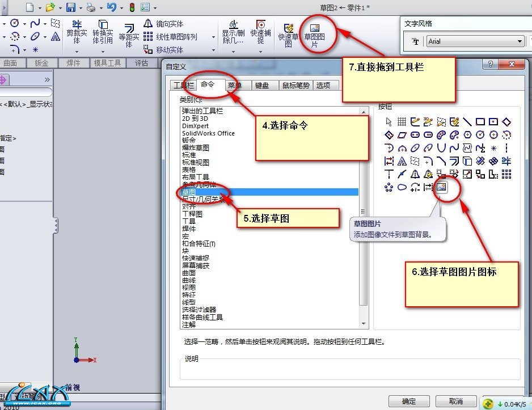Select 草图 in category list

pyautogui.click(x=270, y=192)
